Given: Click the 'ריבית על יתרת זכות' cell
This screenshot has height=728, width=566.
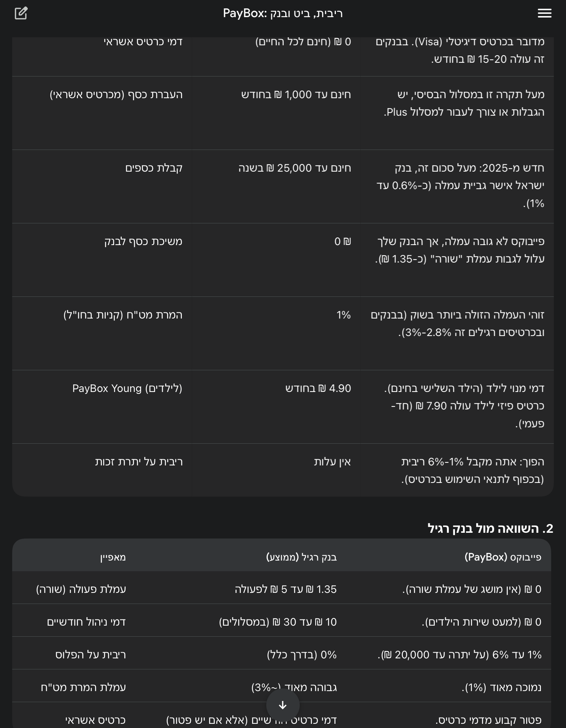Looking at the screenshot, I should tap(139, 462).
